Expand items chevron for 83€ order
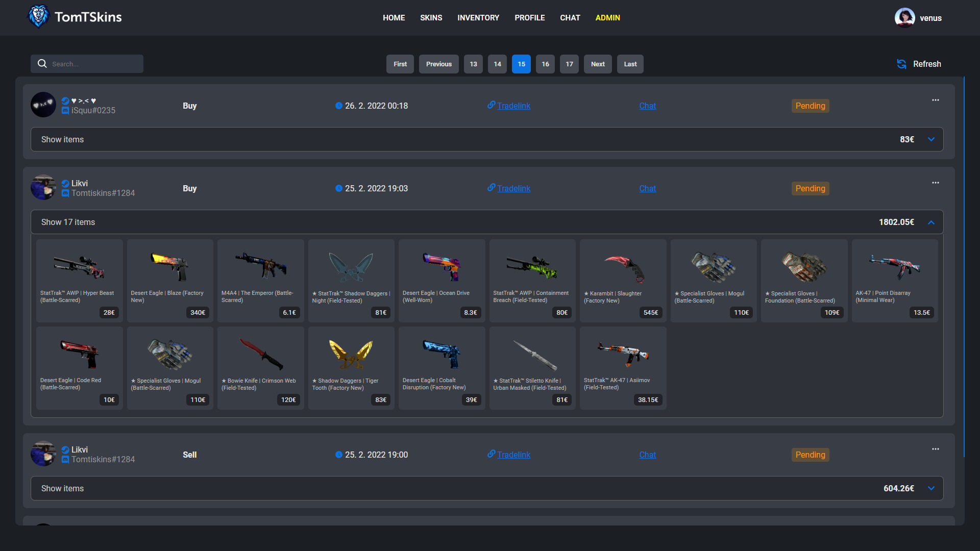 pyautogui.click(x=931, y=139)
